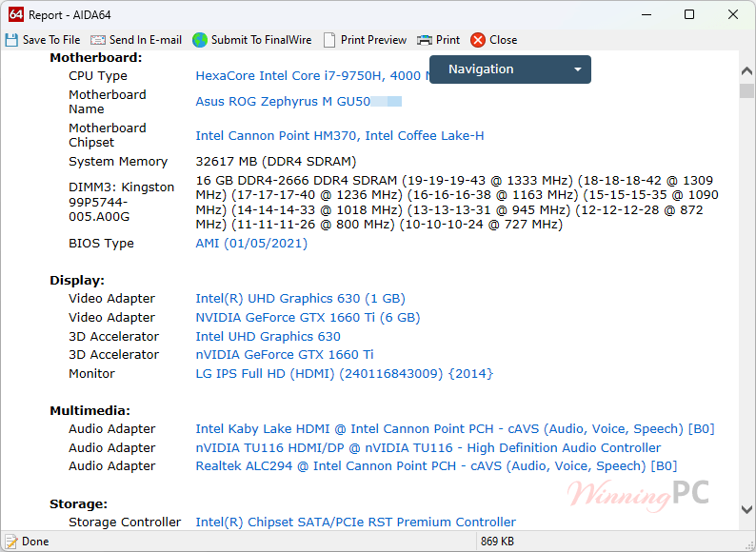
Task: Click the Submit To FinalWire label
Action: (261, 40)
